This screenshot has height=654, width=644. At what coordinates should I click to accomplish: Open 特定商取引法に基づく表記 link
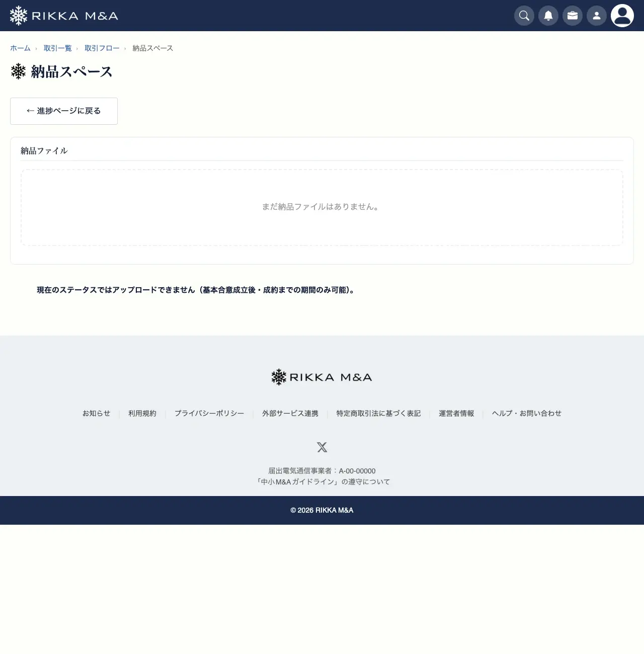(378, 413)
